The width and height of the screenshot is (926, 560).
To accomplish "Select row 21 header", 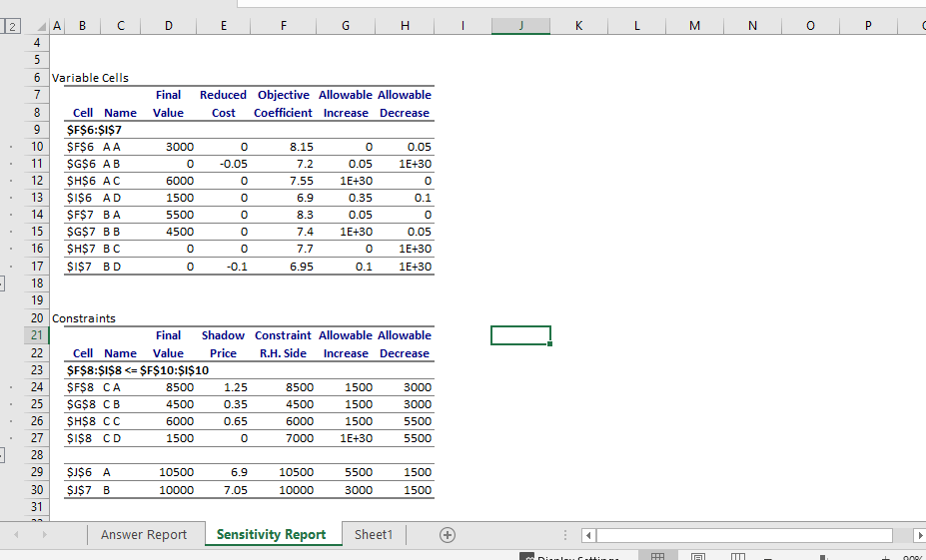I will pyautogui.click(x=37, y=335).
